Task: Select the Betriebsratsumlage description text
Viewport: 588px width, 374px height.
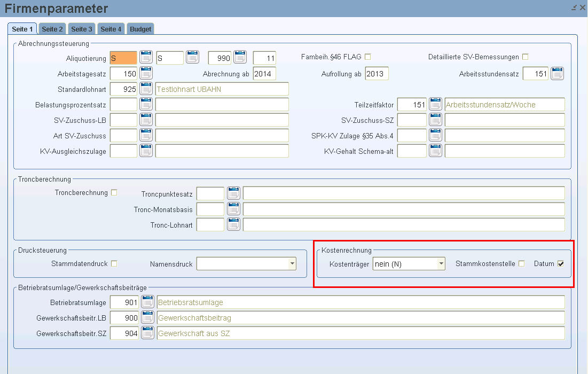Action: (191, 302)
